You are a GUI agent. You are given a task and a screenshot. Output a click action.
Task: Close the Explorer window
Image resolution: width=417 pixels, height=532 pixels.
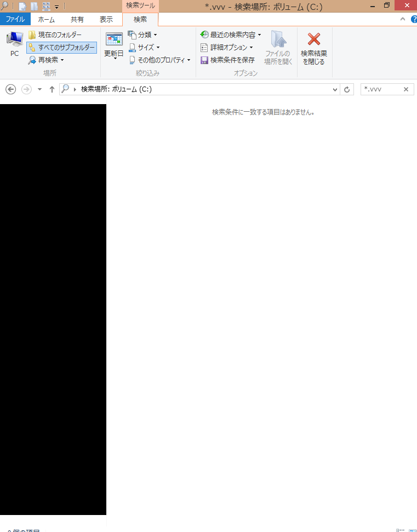407,5
